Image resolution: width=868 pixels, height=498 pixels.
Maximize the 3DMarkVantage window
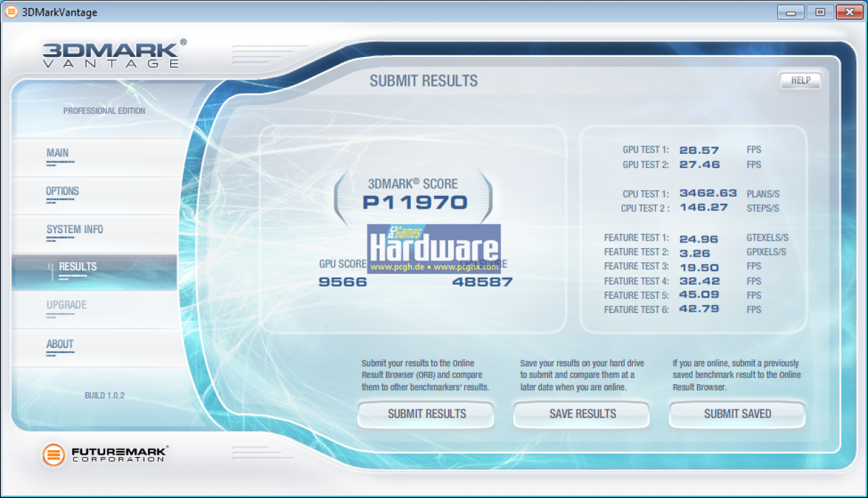pyautogui.click(x=821, y=12)
